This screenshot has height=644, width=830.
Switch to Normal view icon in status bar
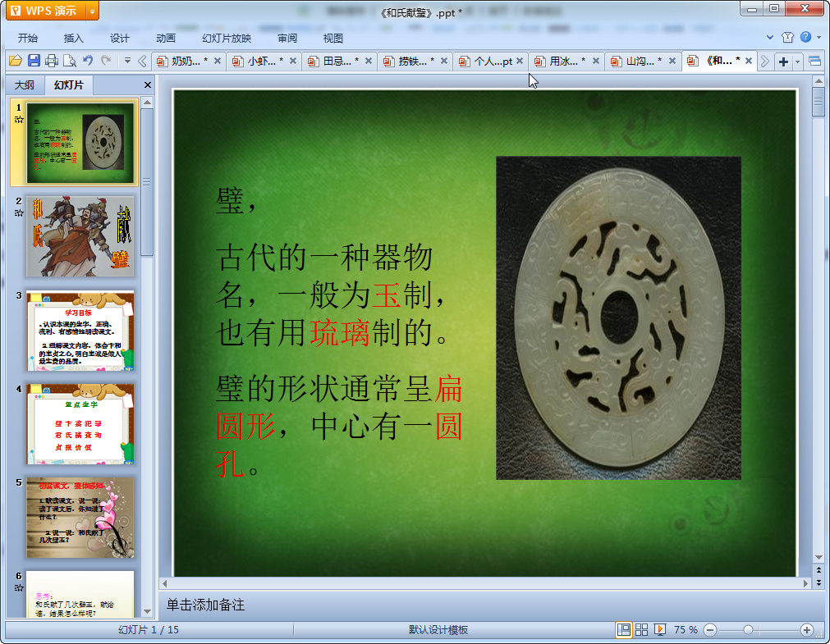[624, 630]
